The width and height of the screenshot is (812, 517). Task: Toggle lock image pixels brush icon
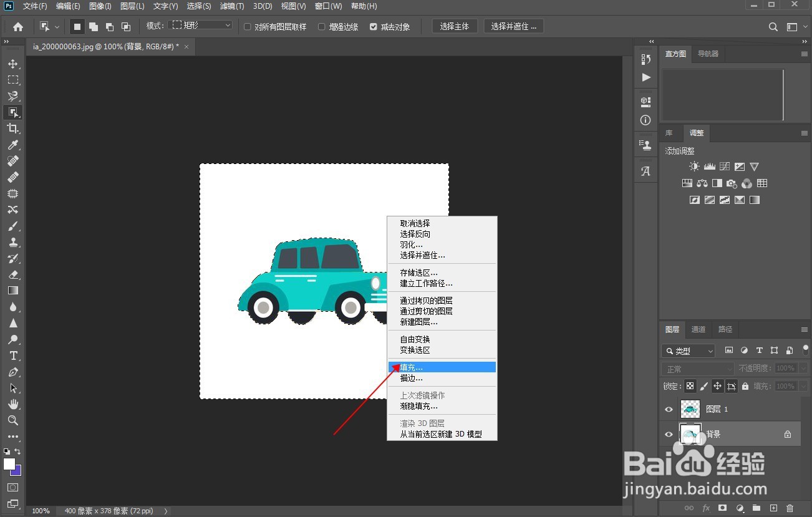click(704, 386)
